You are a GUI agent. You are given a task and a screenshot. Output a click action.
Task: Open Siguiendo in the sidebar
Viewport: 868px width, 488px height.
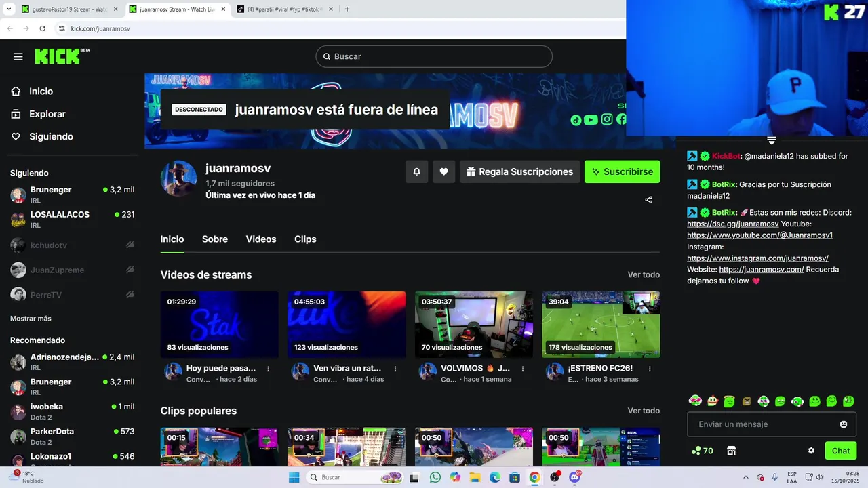coord(51,136)
